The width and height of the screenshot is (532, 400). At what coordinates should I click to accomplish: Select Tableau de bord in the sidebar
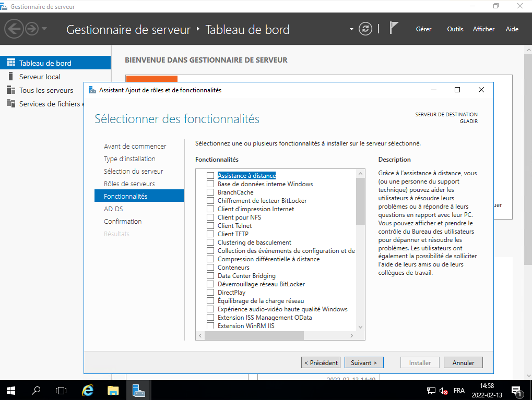pos(55,63)
